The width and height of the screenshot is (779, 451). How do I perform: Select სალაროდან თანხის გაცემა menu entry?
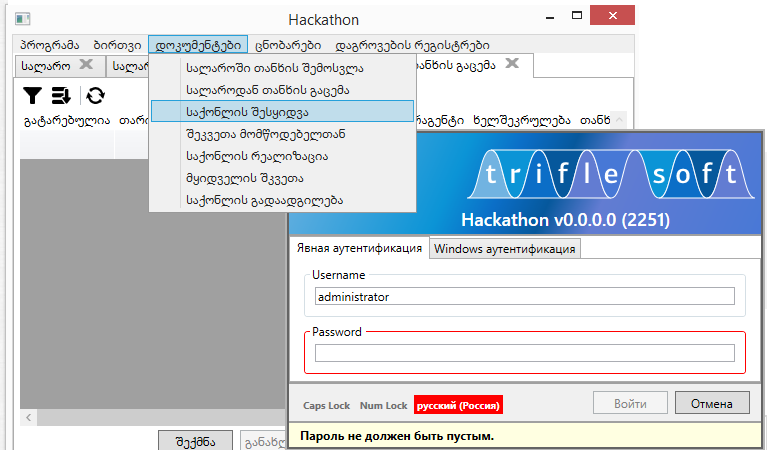tap(282, 90)
